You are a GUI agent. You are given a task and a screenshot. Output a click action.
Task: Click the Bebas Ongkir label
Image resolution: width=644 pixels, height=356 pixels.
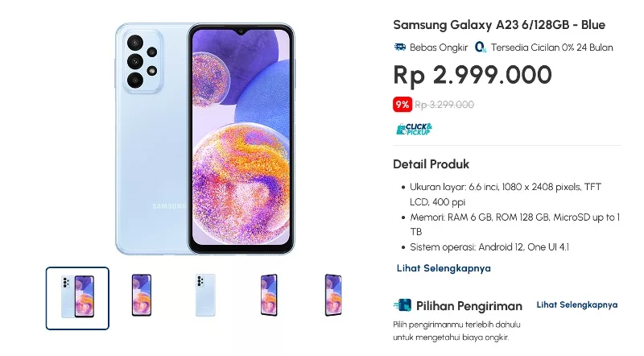439,48
